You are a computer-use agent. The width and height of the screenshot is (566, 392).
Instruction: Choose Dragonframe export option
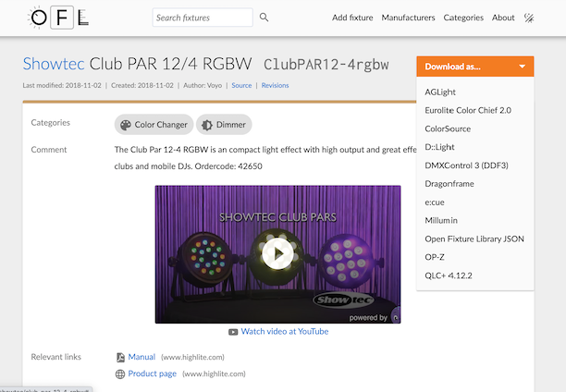(x=475, y=184)
